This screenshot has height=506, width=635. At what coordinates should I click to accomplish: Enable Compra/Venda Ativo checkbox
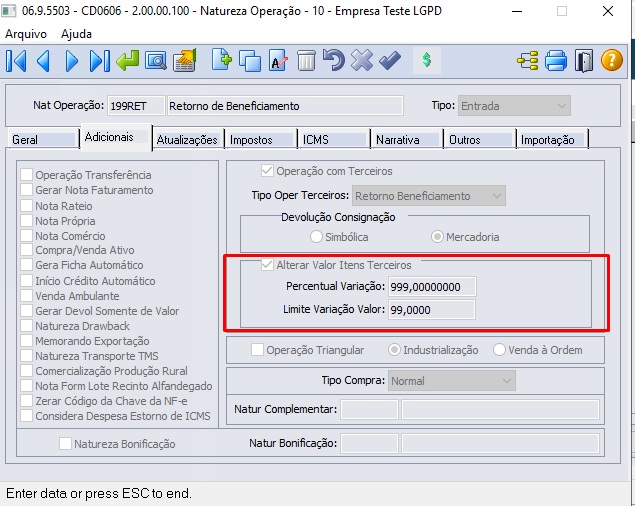(x=27, y=250)
